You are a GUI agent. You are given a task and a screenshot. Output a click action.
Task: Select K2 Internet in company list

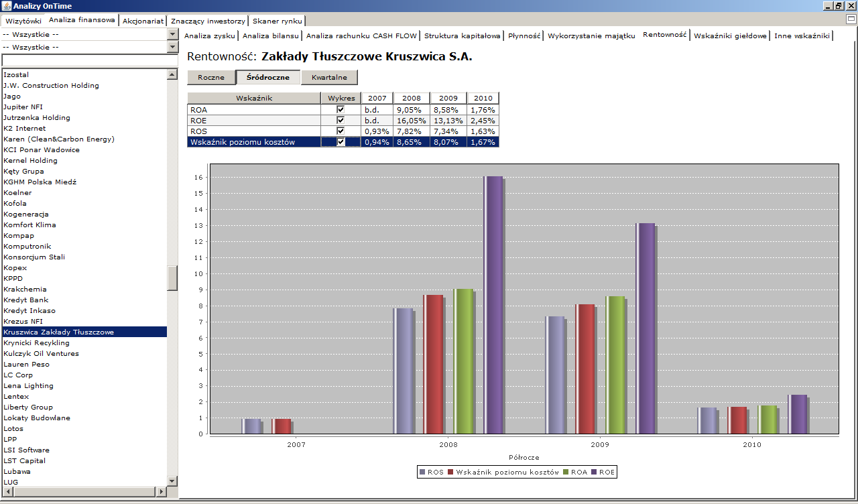pos(84,128)
